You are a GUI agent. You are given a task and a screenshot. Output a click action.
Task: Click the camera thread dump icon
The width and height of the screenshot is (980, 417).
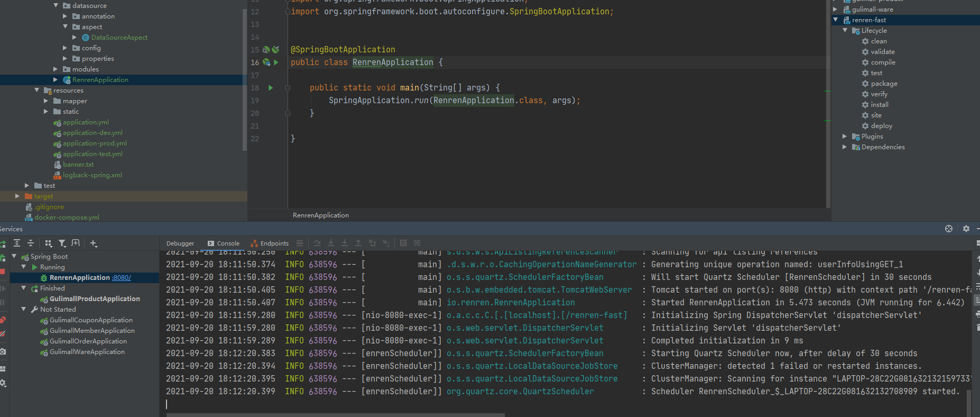pyautogui.click(x=2, y=351)
